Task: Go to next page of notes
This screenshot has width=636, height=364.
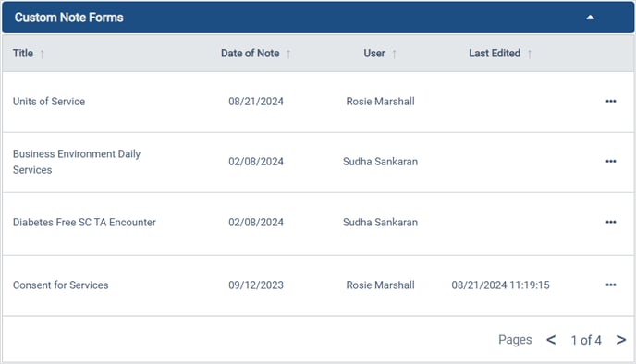Action: click(x=620, y=340)
